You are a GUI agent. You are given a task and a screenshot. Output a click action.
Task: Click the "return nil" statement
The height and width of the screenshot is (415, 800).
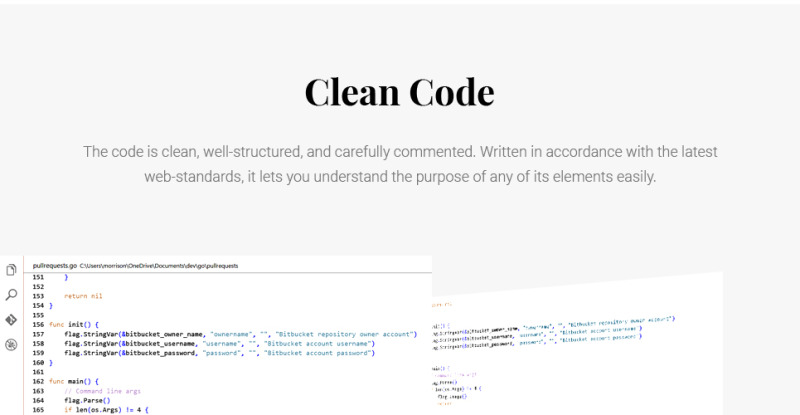[x=83, y=296]
